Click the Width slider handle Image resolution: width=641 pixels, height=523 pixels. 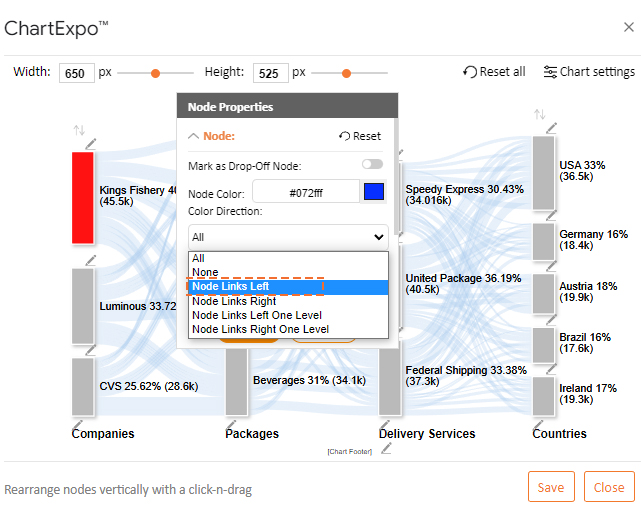pos(154,73)
